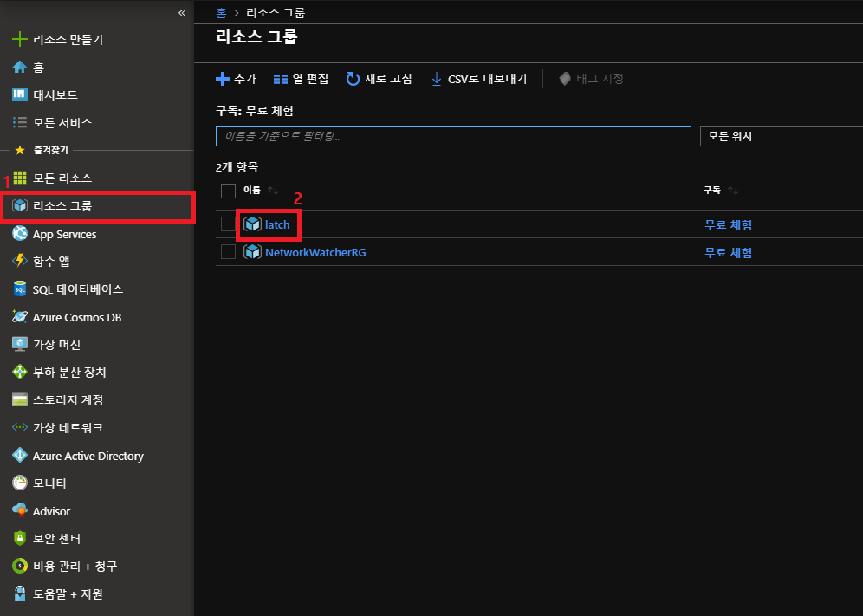The width and height of the screenshot is (863, 616).
Task: Click the App Services globe icon
Action: pyautogui.click(x=19, y=233)
